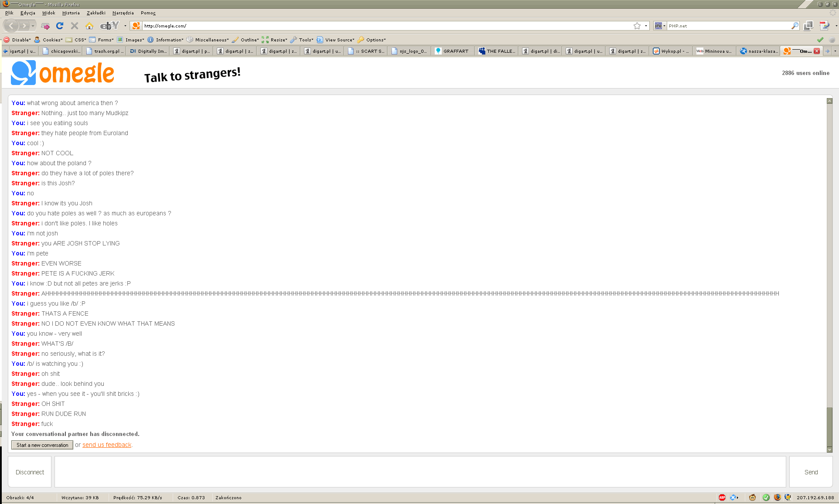Image resolution: width=839 pixels, height=504 pixels.
Task: Click the notepad toolbar icon
Action: pyautogui.click(x=824, y=26)
